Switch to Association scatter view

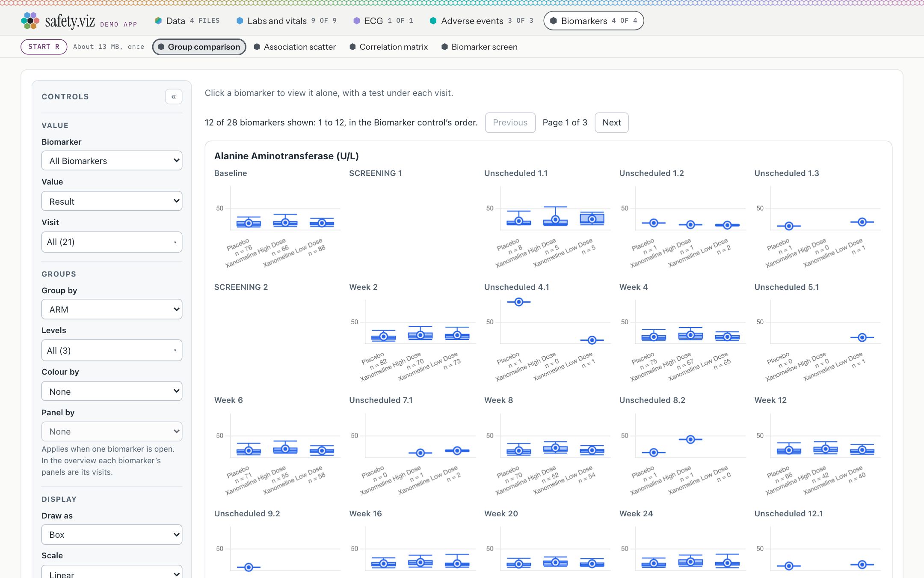click(295, 47)
